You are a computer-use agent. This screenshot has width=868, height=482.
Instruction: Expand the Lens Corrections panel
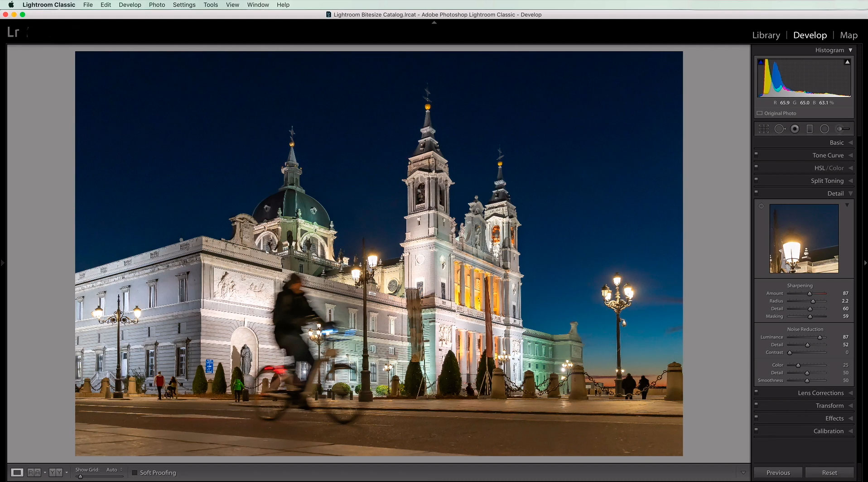(x=850, y=393)
